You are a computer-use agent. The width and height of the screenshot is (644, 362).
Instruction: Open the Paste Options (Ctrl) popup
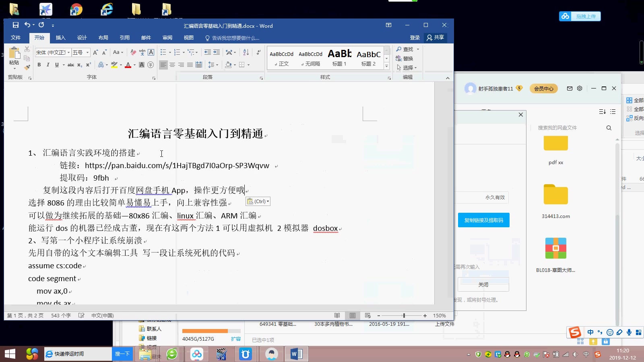click(x=258, y=202)
